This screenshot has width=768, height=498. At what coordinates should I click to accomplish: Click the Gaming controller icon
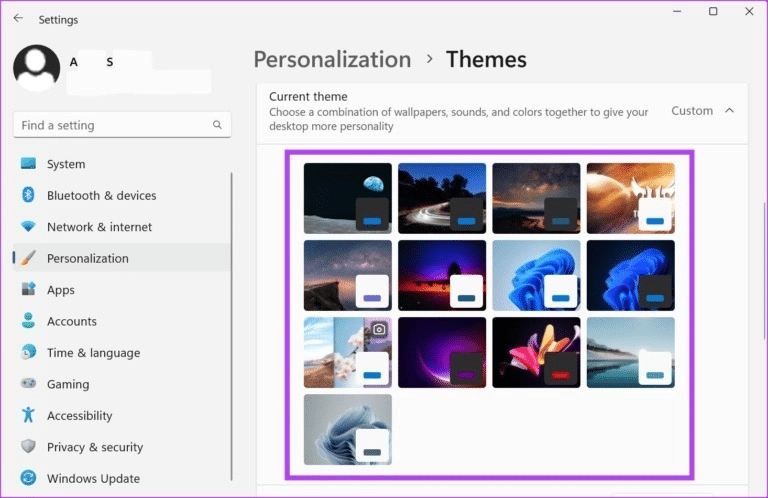[28, 383]
